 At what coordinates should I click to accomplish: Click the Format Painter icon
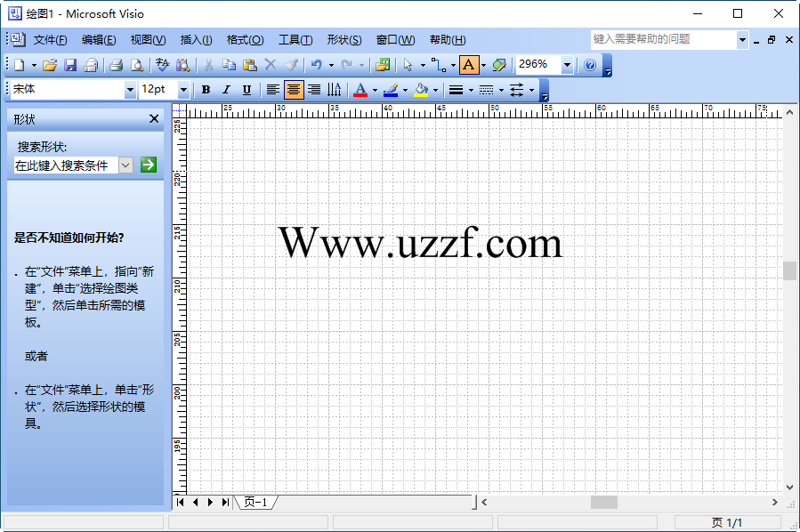pyautogui.click(x=290, y=64)
